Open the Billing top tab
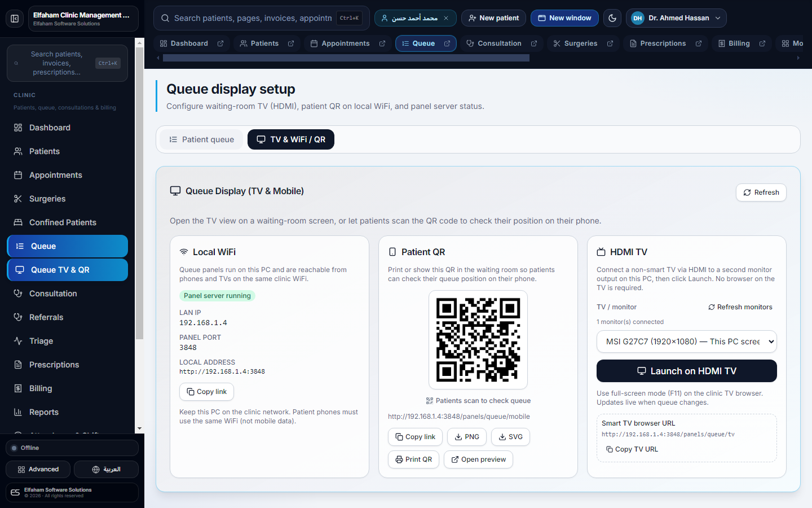The height and width of the screenshot is (508, 812). pyautogui.click(x=734, y=43)
